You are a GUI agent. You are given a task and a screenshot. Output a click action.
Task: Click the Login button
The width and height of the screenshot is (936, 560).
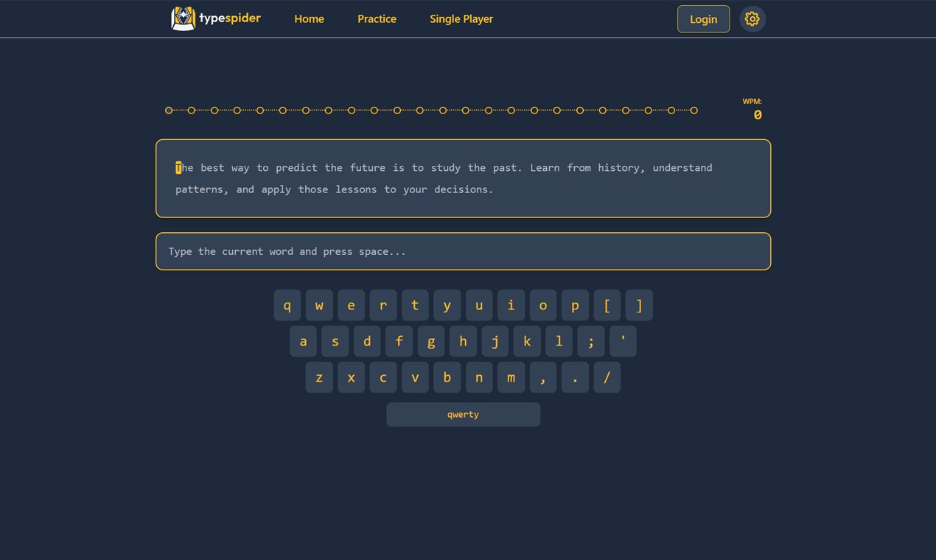click(x=703, y=19)
